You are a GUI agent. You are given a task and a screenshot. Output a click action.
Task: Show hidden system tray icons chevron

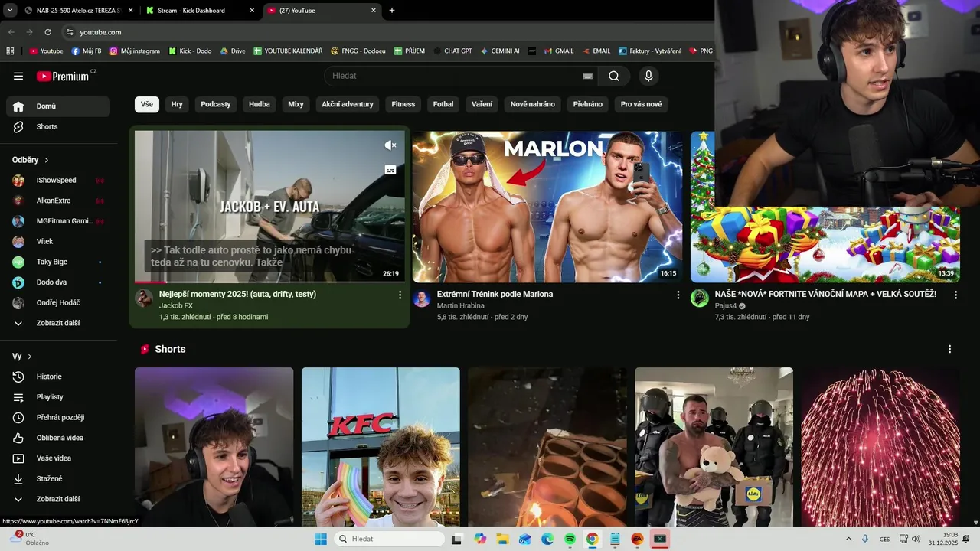[x=848, y=539]
